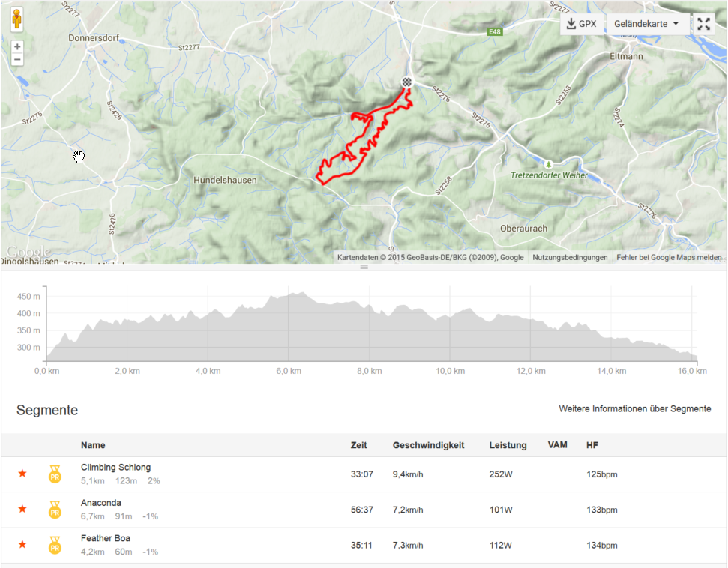Star the Feather Boa segment
The image size is (728, 568).
click(22, 544)
